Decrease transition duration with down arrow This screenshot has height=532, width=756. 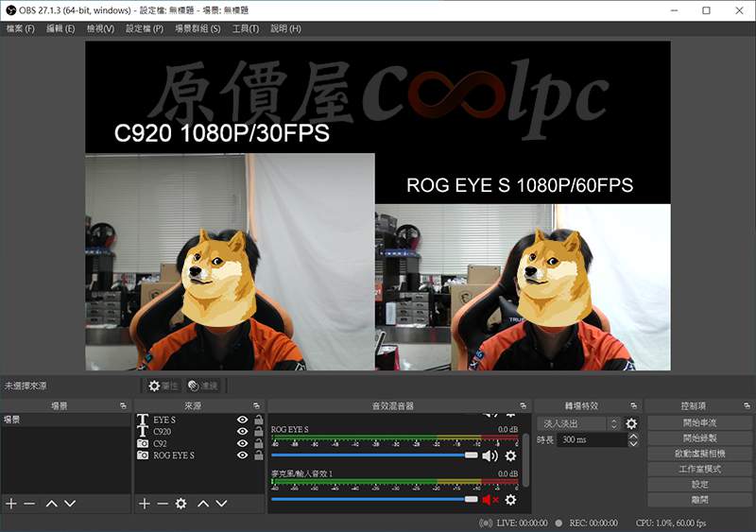tap(633, 443)
